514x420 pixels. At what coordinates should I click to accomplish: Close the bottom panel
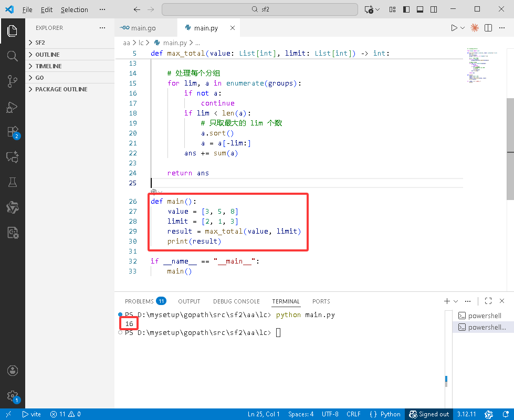[502, 301]
